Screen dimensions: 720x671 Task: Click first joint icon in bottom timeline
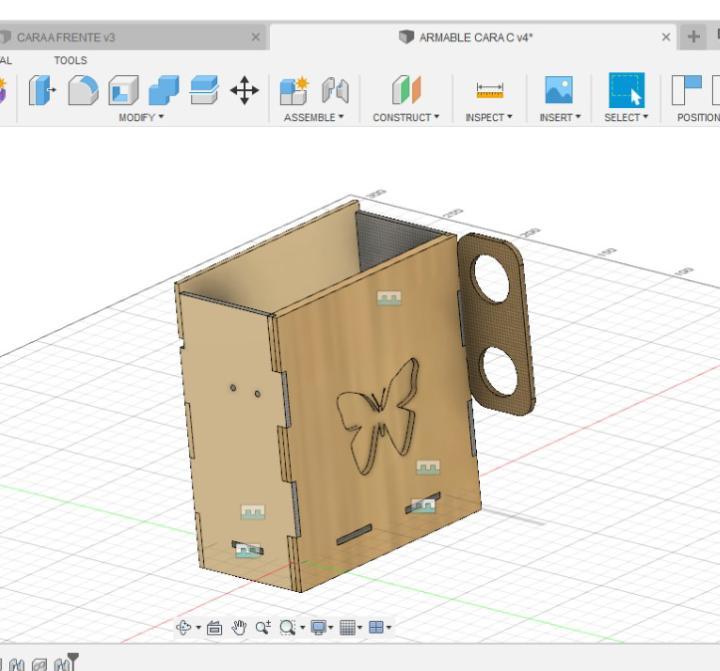(17, 665)
